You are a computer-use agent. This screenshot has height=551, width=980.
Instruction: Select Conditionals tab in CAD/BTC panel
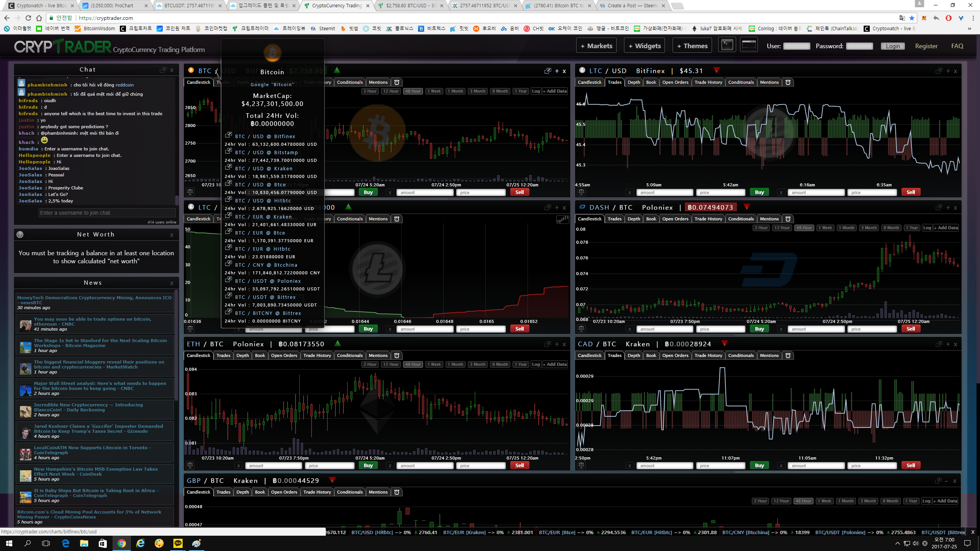point(741,355)
